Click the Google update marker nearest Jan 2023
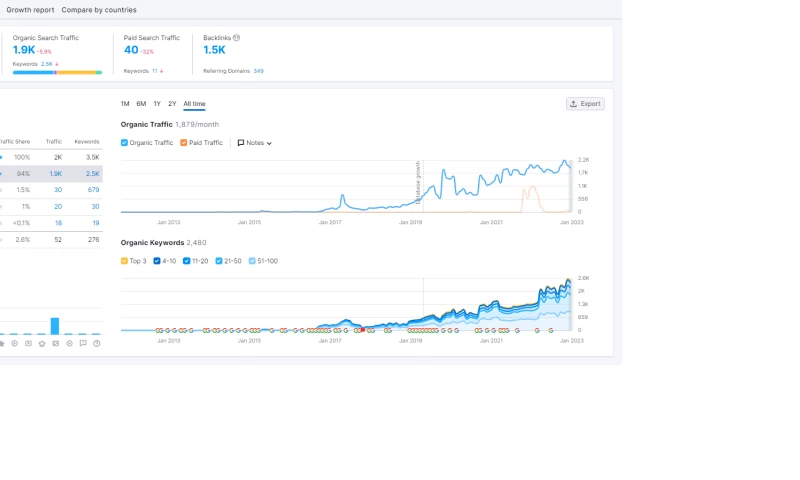This screenshot has width=800, height=480. click(x=551, y=331)
